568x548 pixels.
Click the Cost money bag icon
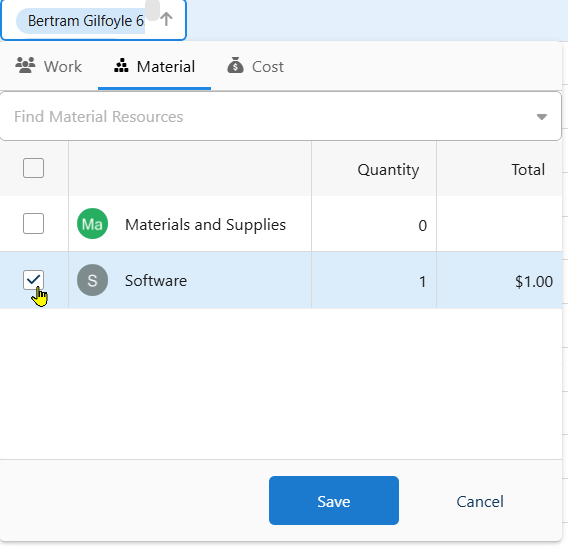pyautogui.click(x=235, y=65)
